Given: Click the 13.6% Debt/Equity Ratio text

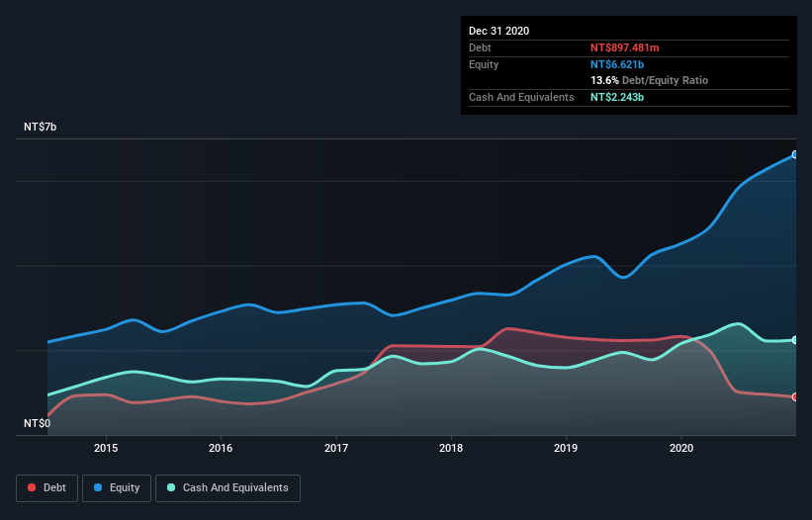Looking at the screenshot, I should pos(649,80).
